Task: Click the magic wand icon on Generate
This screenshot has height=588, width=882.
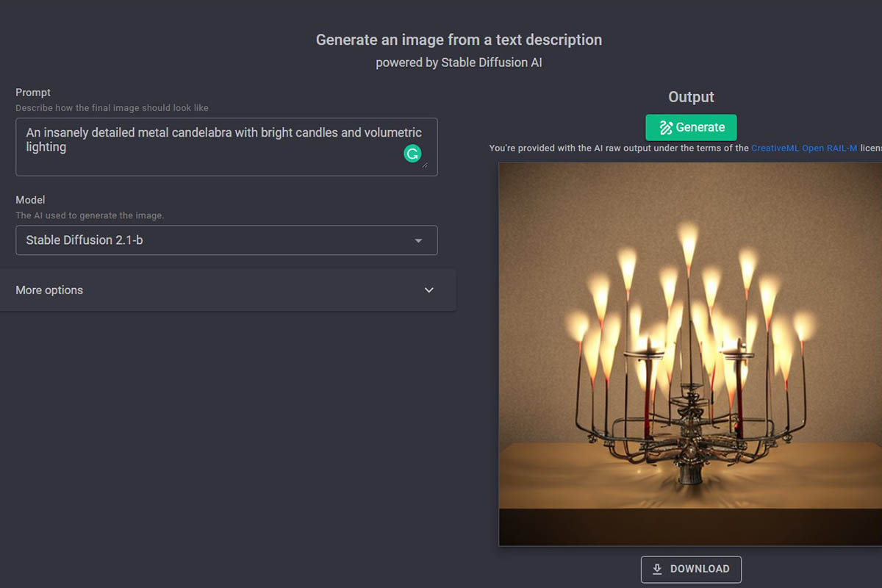Action: [x=666, y=127]
